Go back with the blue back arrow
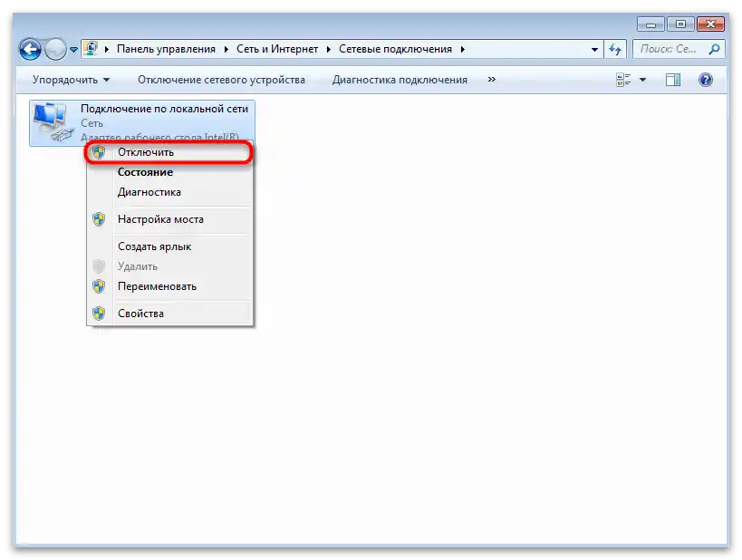Image resolution: width=742 pixels, height=560 pixels. (x=30, y=49)
